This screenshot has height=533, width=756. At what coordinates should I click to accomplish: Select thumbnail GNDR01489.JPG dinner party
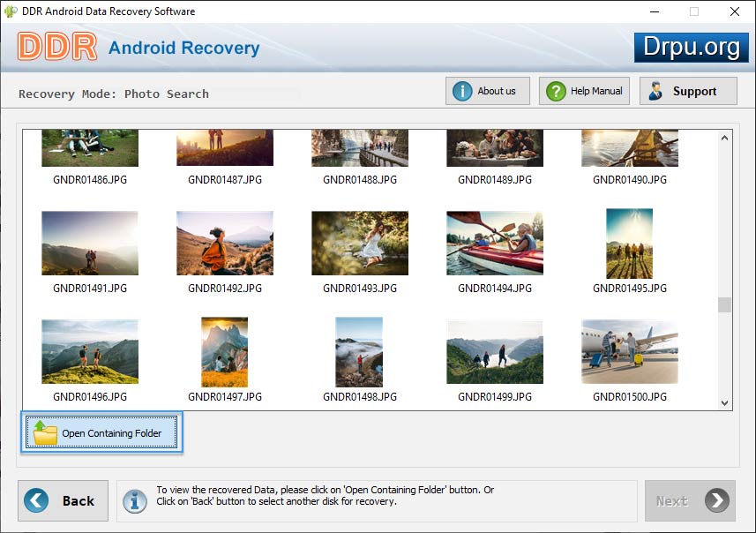point(495,148)
